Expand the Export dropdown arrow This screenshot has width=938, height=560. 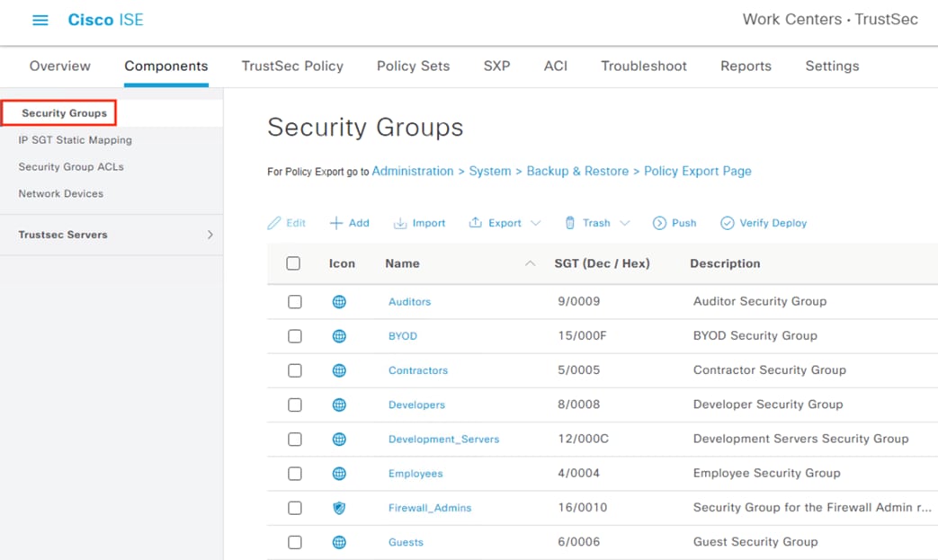536,223
